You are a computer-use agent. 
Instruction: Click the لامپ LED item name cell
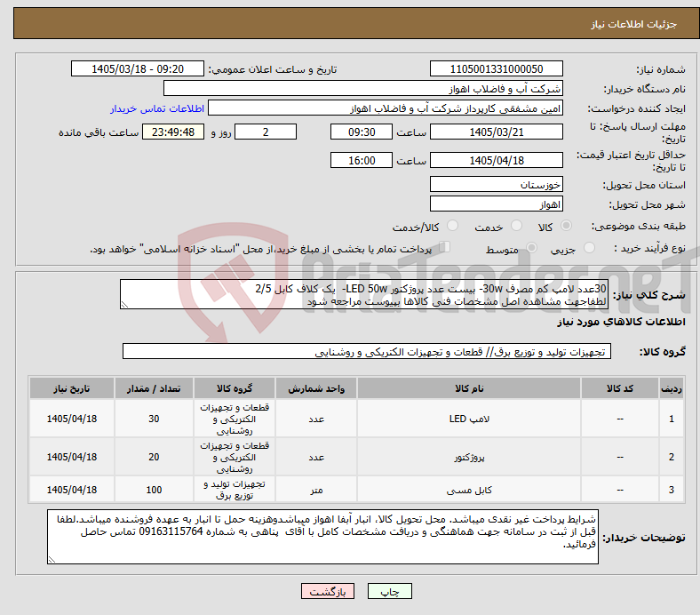(469, 419)
